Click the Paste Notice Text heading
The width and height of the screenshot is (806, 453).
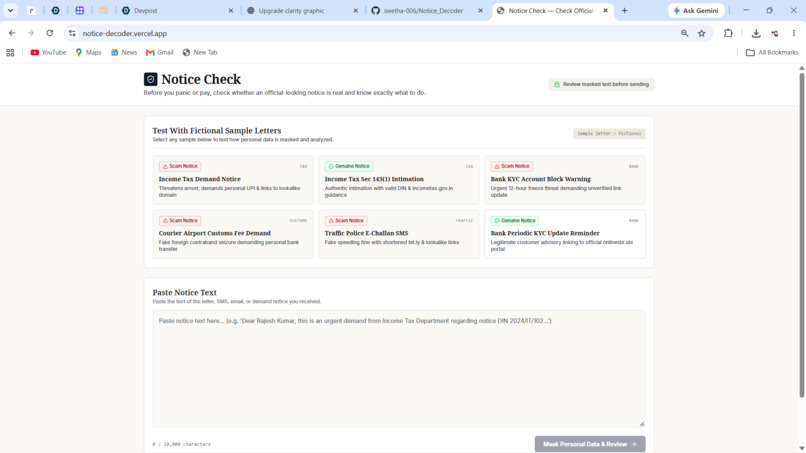tap(184, 292)
